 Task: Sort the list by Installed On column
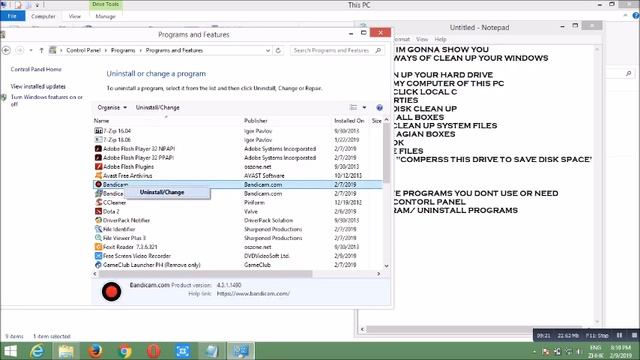(349, 121)
